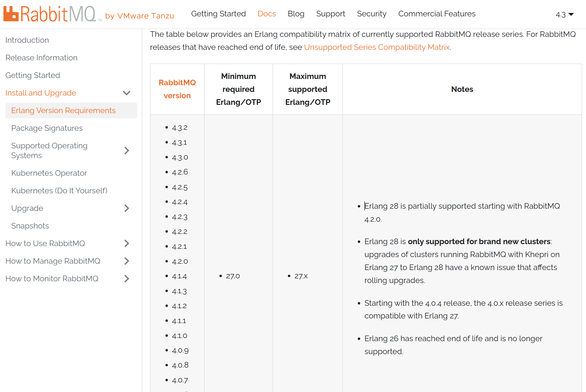Open Getting Started in top navigation
Image resolution: width=586 pixels, height=392 pixels.
pyautogui.click(x=218, y=14)
